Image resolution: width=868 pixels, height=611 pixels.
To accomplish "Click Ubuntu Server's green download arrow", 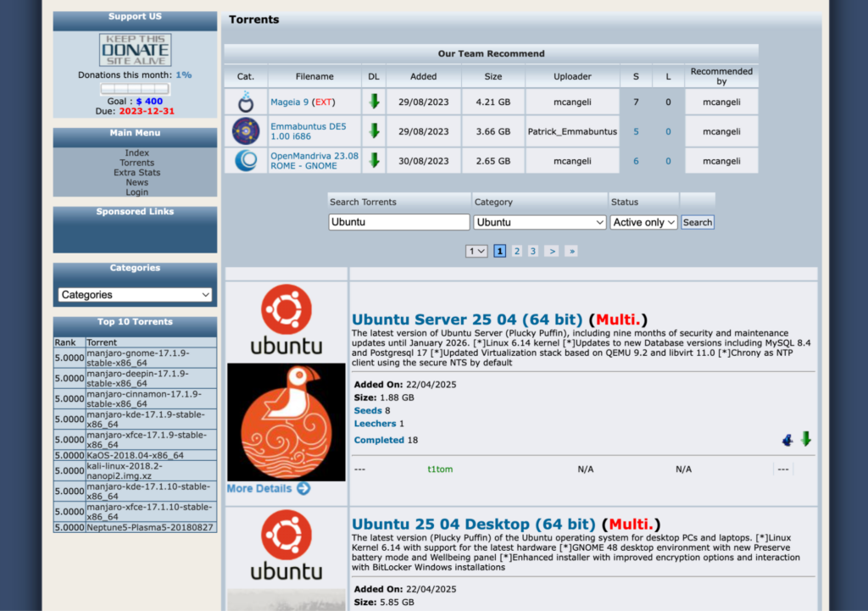I will pos(806,439).
